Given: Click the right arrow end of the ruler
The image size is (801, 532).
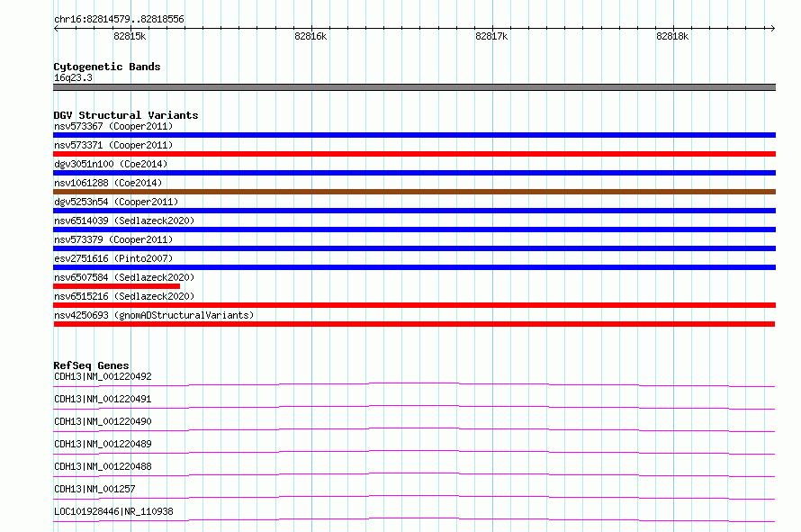Looking at the screenshot, I should (772, 28).
